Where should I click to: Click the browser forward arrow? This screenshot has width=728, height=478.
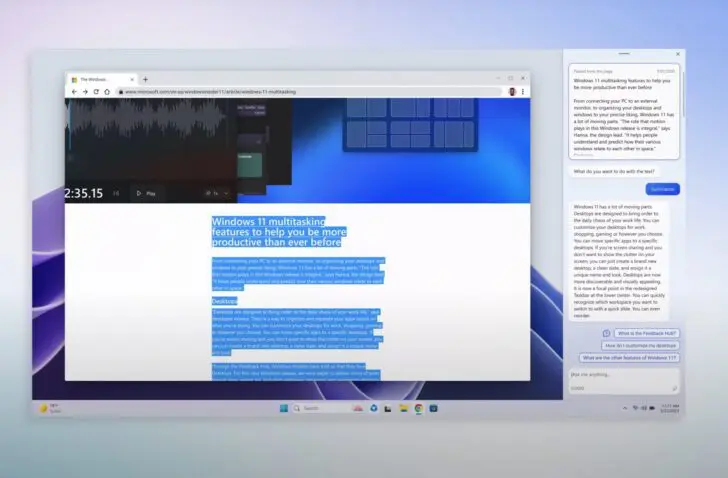(x=85, y=92)
